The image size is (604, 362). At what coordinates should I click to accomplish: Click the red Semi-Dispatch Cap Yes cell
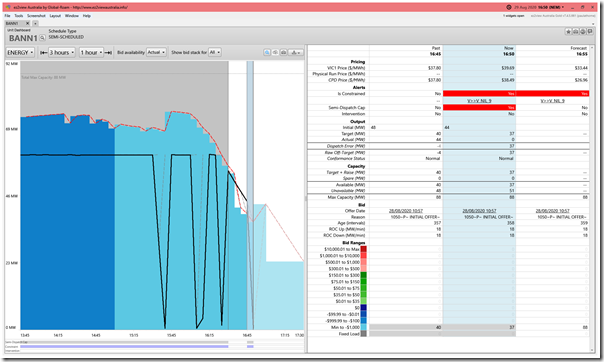[479, 107]
